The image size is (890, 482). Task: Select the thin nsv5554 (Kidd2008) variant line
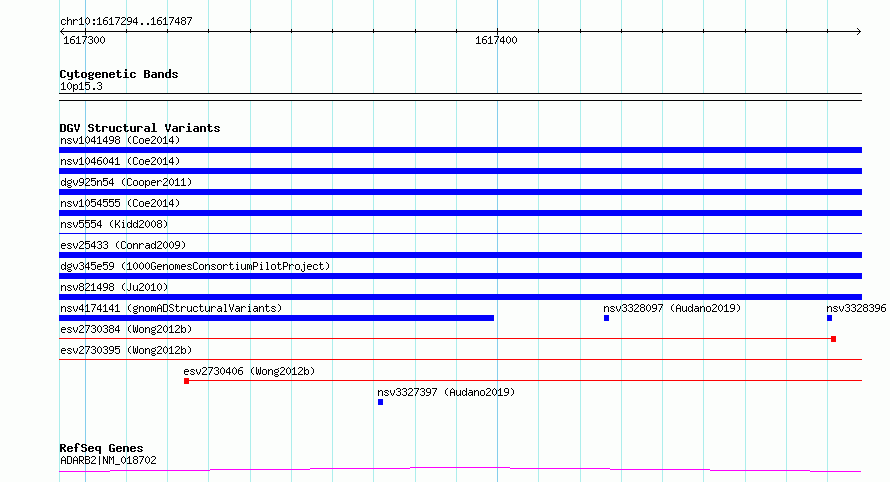pos(460,233)
